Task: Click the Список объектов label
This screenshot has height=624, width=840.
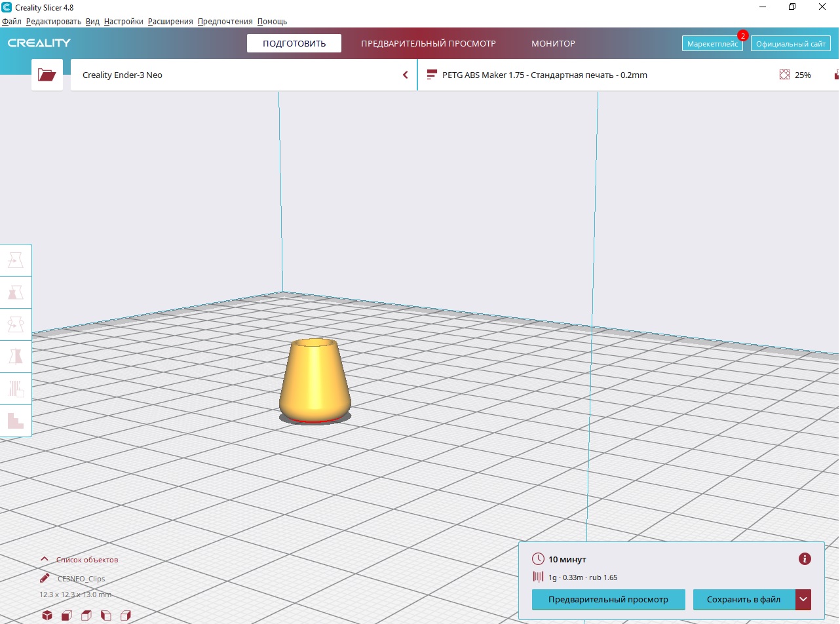Action: pos(87,559)
